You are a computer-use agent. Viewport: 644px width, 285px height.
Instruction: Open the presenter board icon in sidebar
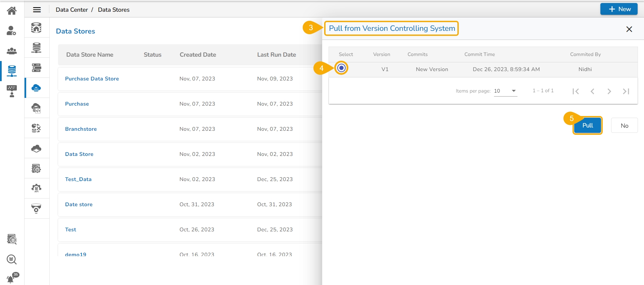tap(12, 91)
